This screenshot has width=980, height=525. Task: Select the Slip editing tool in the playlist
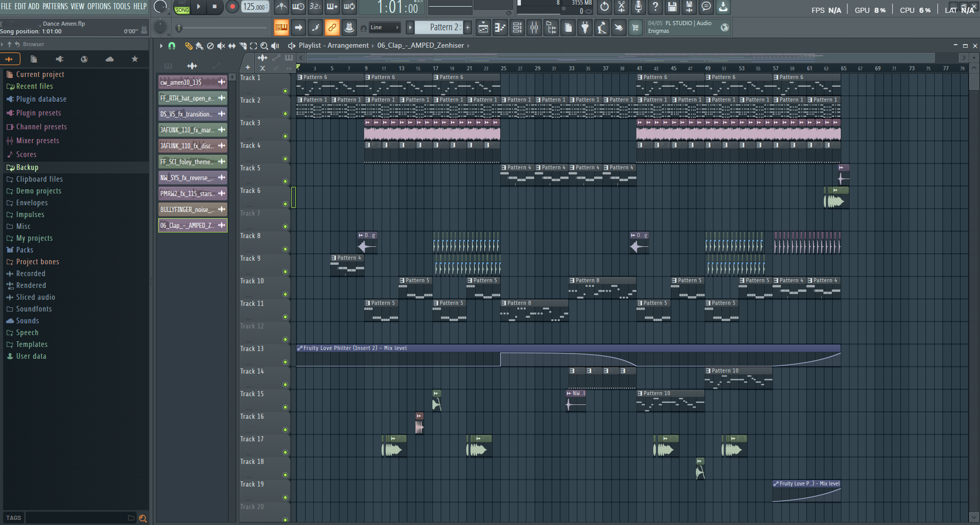[x=232, y=46]
